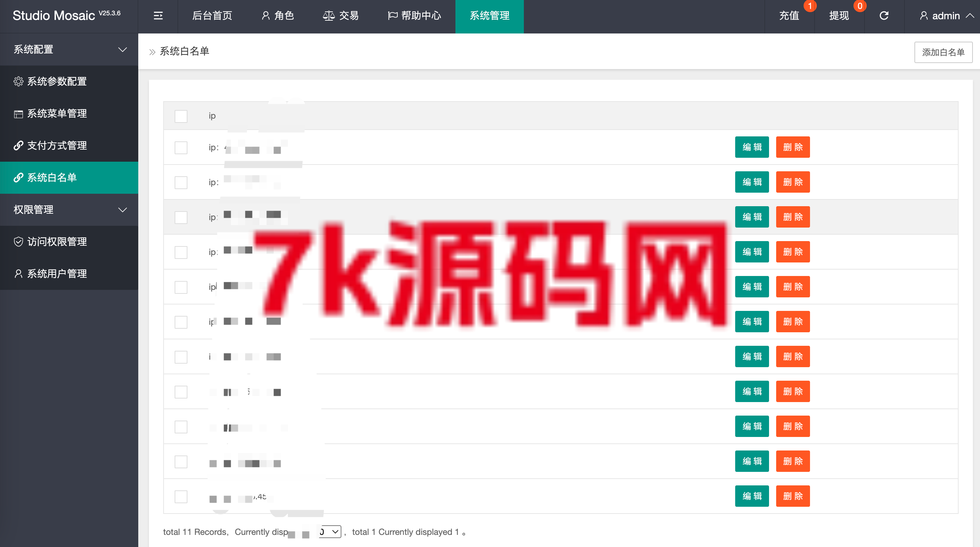Check the fourth ip row checkbox
The height and width of the screenshot is (547, 980).
(x=181, y=252)
